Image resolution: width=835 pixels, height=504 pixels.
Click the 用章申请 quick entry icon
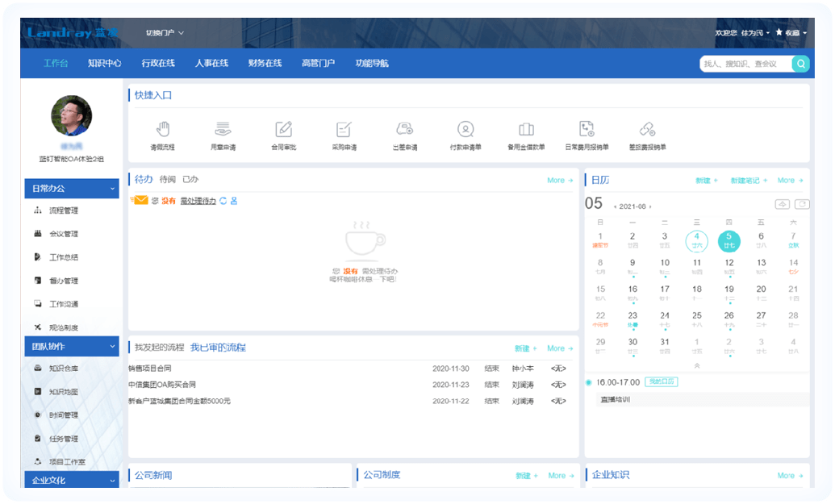coord(223,129)
